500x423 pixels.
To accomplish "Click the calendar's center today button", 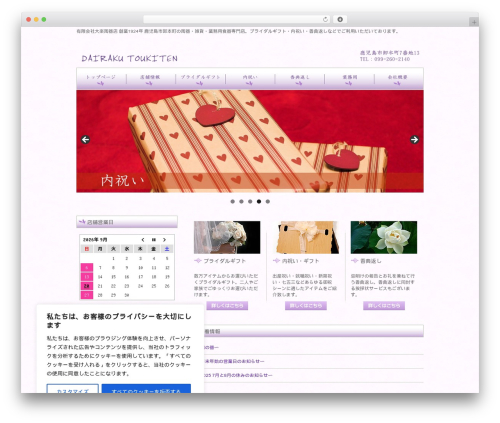I will pos(154,240).
